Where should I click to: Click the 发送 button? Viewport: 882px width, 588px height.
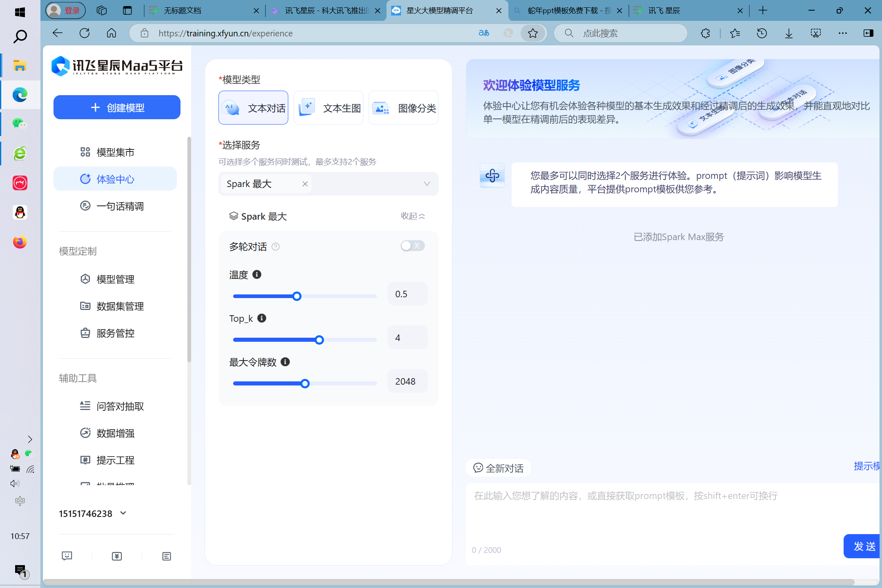tap(862, 546)
